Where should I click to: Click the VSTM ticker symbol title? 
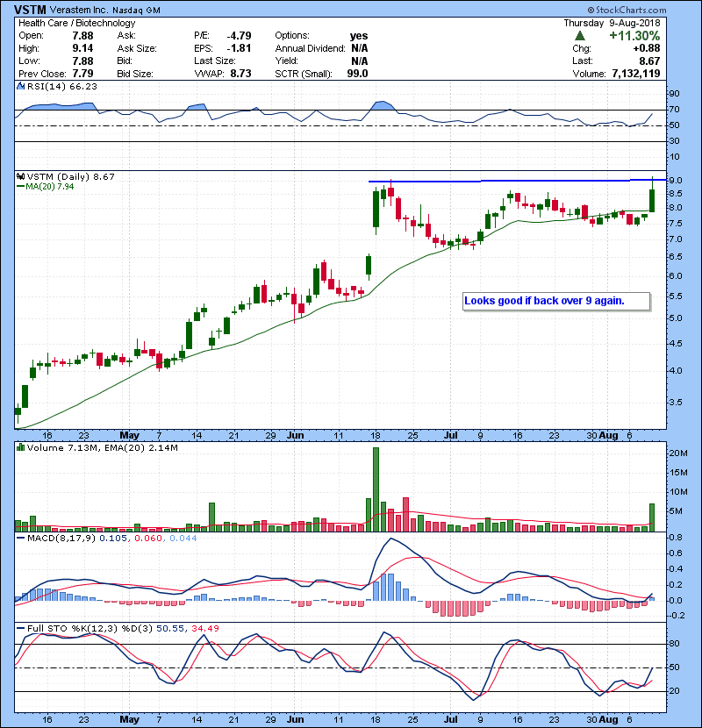tap(30, 10)
